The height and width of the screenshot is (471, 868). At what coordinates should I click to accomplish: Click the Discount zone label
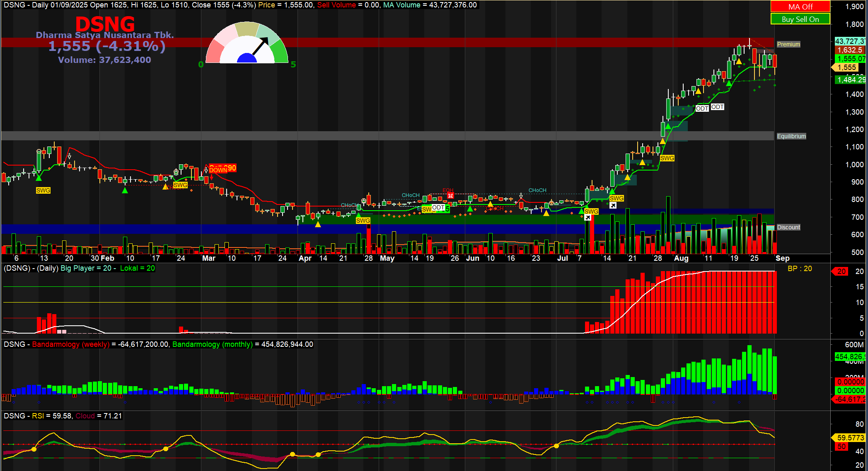tap(788, 227)
